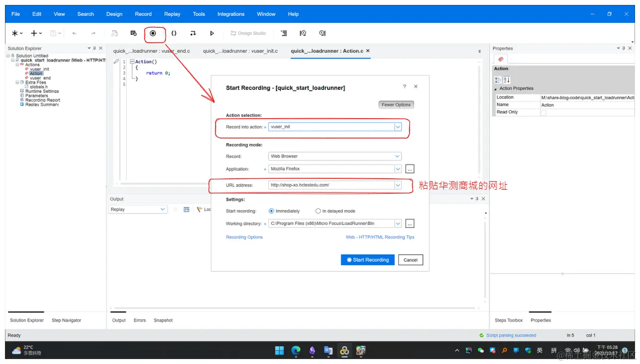The height and width of the screenshot is (364, 640).
Task: Click the add plus icon in toolbar
Action: click(34, 33)
